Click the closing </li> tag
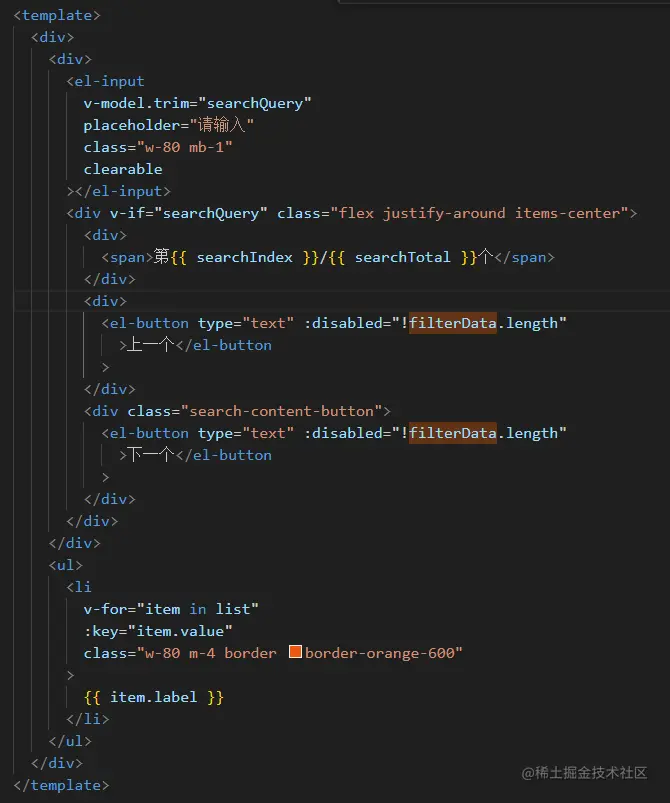Image resolution: width=670 pixels, height=803 pixels. coord(88,719)
